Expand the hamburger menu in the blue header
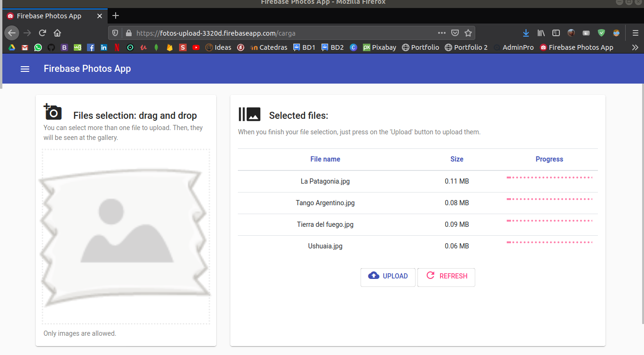644x355 pixels. pyautogui.click(x=25, y=69)
